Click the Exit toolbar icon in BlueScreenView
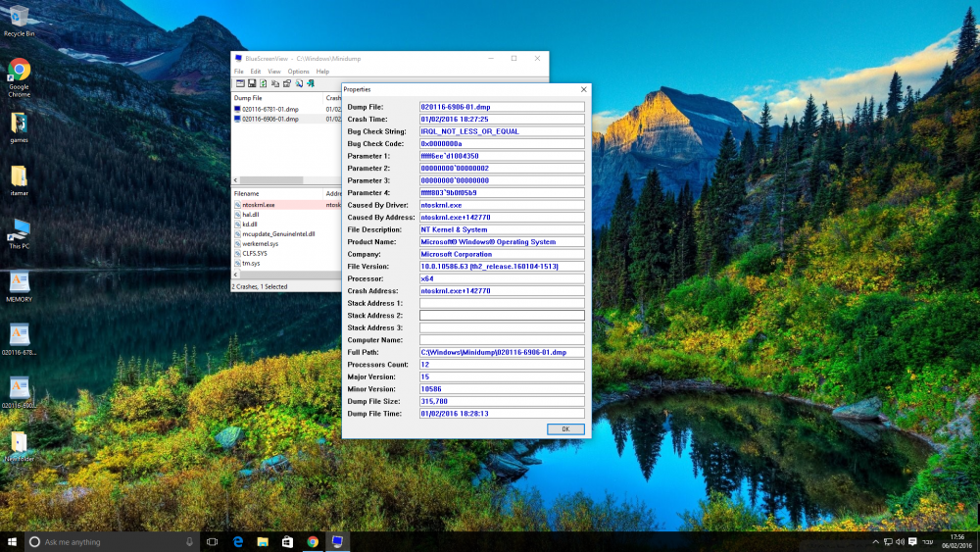The image size is (980, 552). (x=310, y=83)
